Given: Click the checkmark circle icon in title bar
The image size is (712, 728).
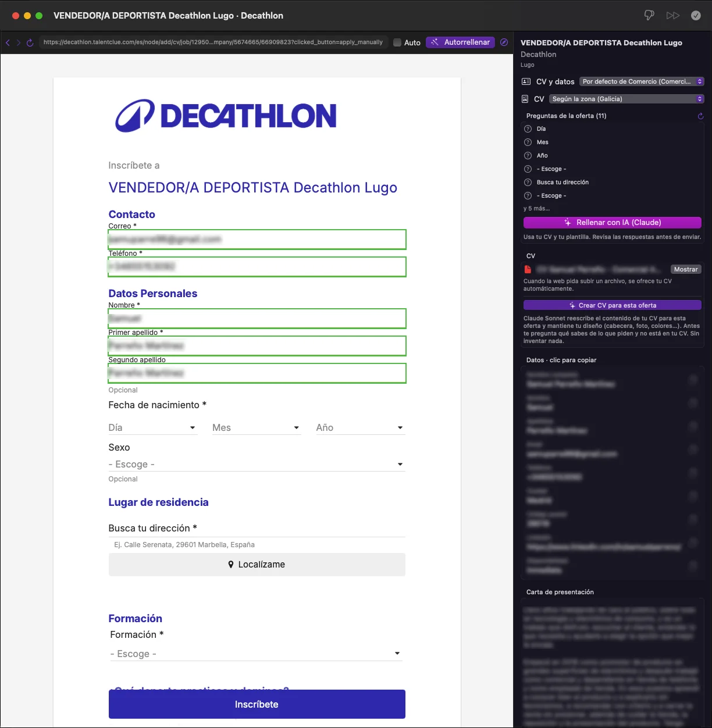Looking at the screenshot, I should [696, 16].
